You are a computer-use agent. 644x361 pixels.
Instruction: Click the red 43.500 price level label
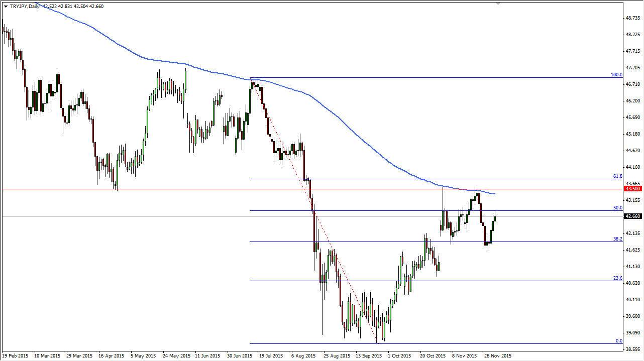pos(632,189)
